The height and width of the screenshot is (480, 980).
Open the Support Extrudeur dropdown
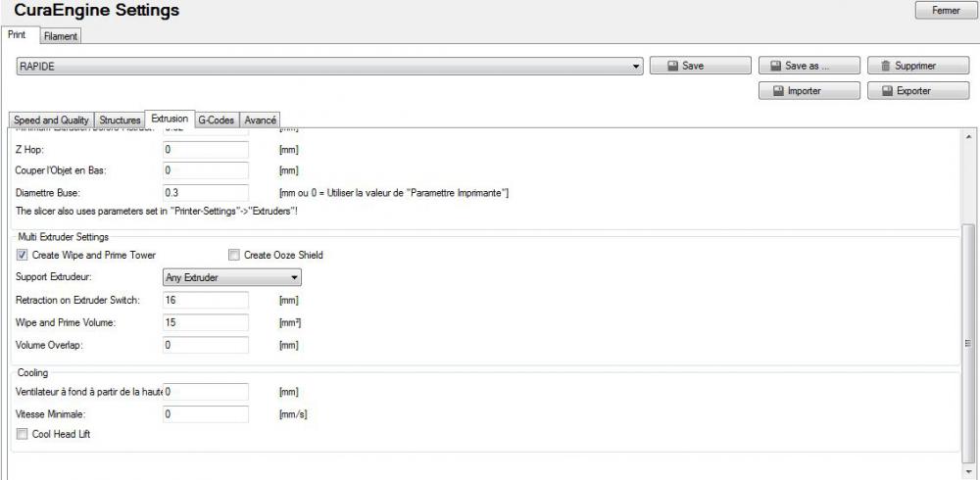click(232, 277)
